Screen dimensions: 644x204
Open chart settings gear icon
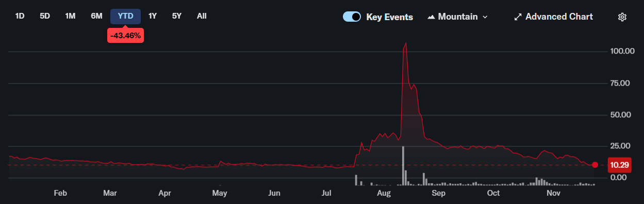click(x=622, y=17)
